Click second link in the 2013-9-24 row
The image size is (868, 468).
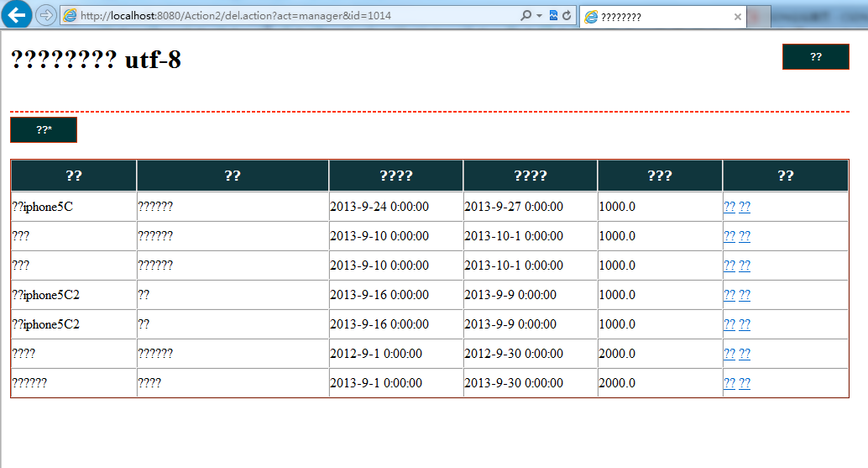[x=745, y=207]
